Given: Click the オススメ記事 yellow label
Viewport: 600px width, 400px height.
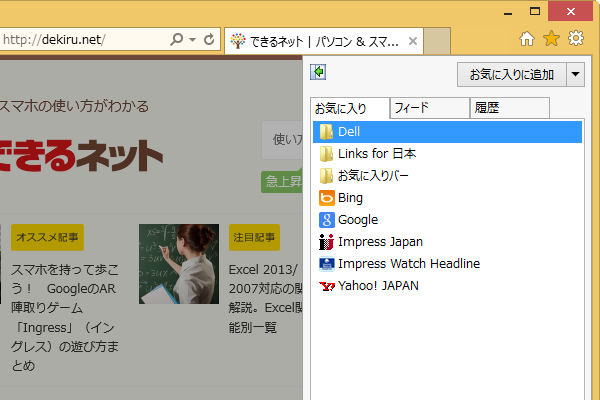Looking at the screenshot, I should 47,237.
